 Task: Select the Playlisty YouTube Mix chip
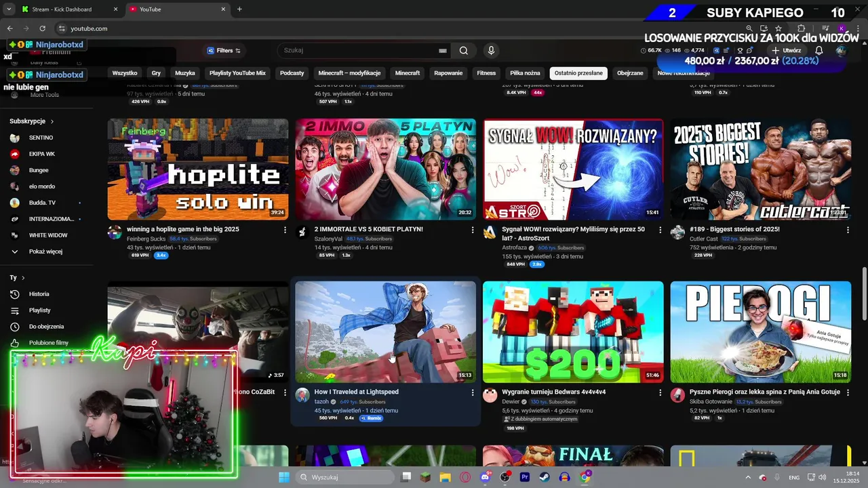pos(237,73)
